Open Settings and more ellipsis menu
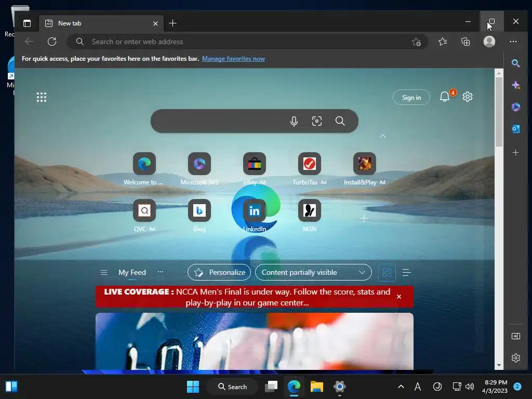Viewport: 532px width, 399px height. click(x=513, y=42)
